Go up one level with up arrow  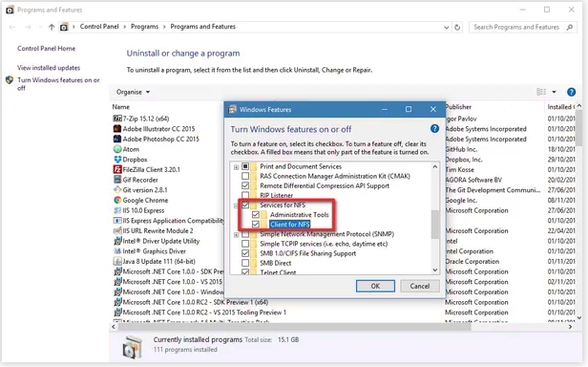(x=52, y=27)
